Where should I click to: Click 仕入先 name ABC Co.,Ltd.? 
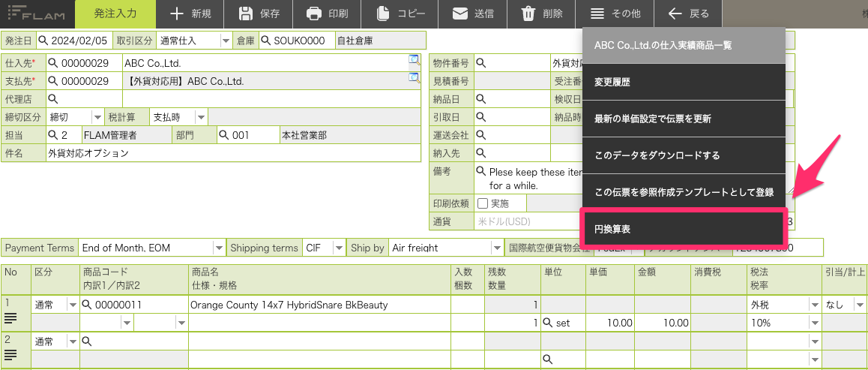click(153, 63)
